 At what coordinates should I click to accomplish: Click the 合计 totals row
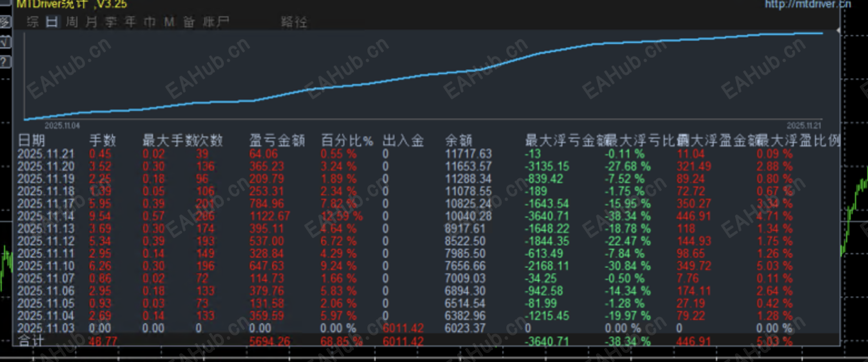pyautogui.click(x=31, y=341)
